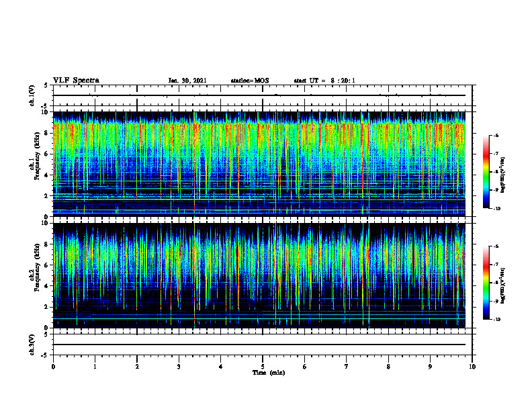Click the '-6' label on ch.2 color bar
The image size is (532, 411).
click(x=496, y=246)
